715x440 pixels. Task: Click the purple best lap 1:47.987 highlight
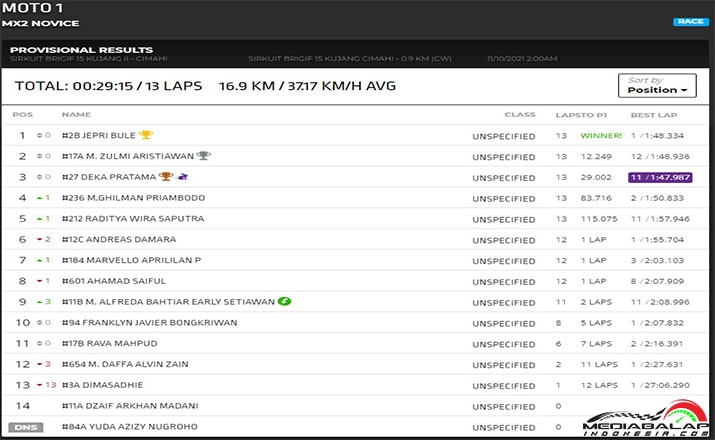(660, 177)
